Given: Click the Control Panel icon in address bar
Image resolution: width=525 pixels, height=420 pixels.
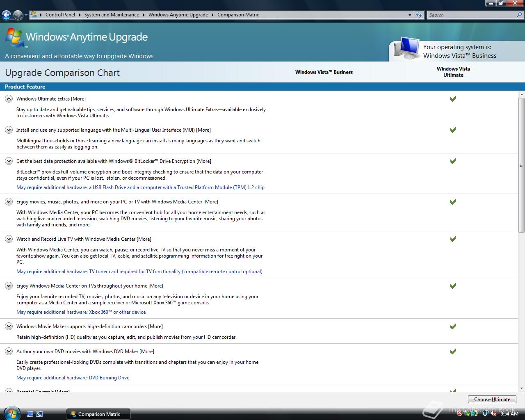Looking at the screenshot, I should tap(34, 15).
